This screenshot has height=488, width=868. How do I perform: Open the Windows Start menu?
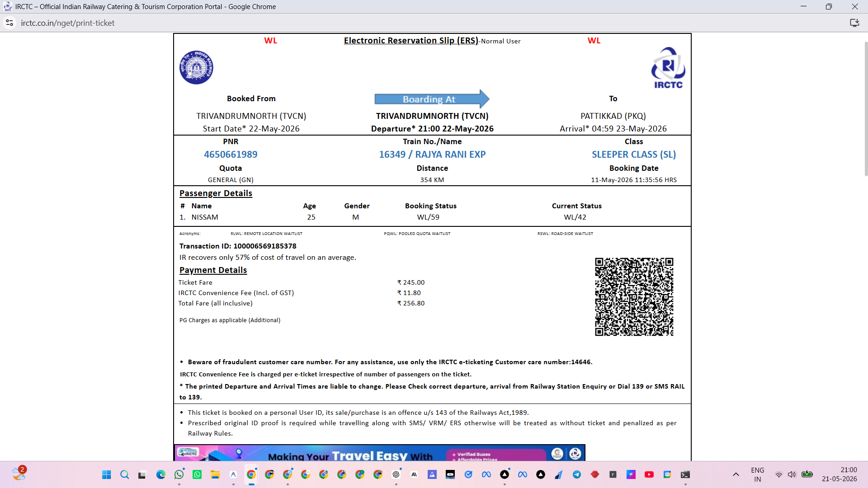point(107,474)
